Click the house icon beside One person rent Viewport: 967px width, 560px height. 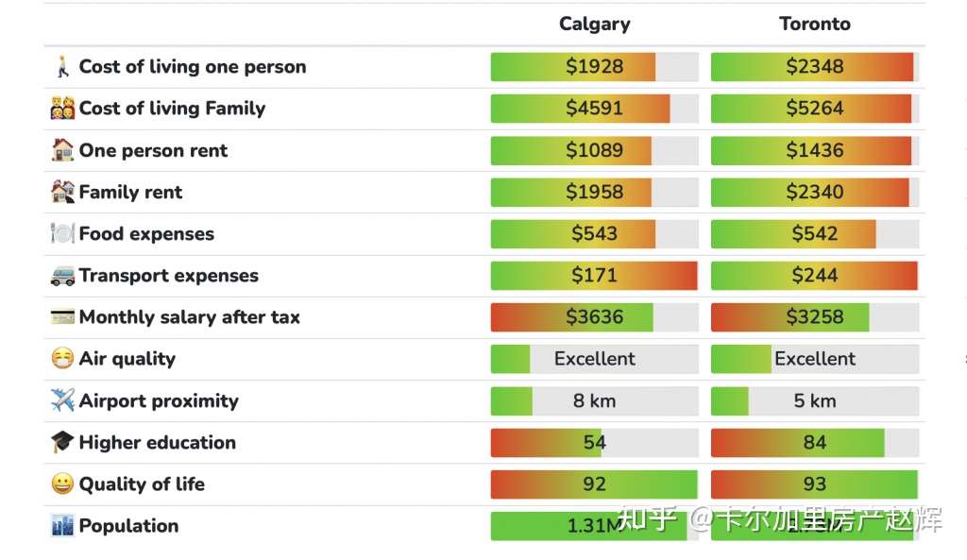pyautogui.click(x=62, y=150)
